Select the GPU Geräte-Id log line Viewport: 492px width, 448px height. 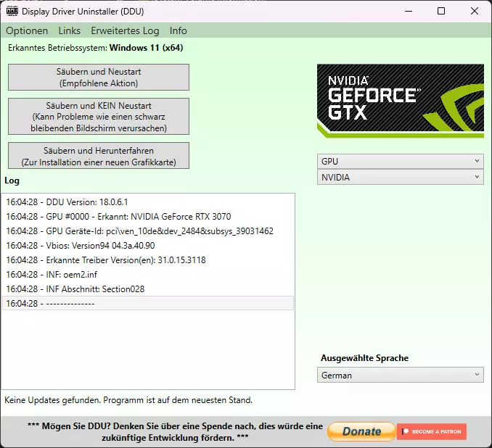pos(148,231)
